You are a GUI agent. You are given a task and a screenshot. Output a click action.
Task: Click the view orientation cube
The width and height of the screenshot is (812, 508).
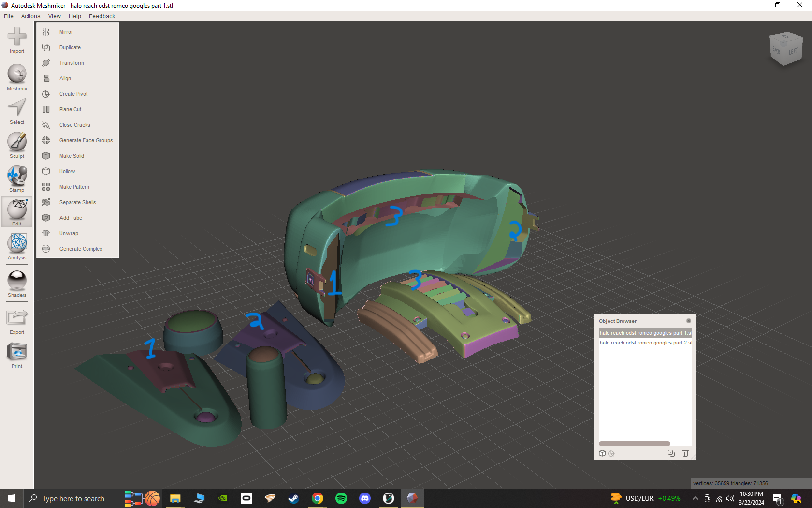click(785, 49)
